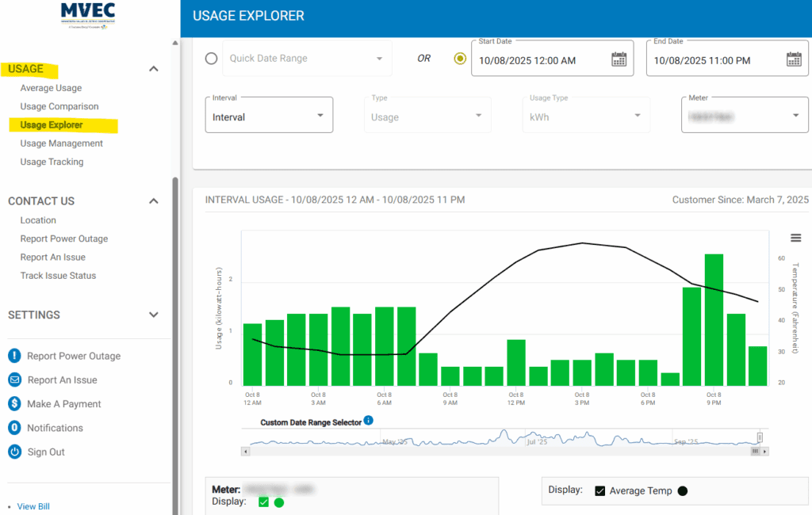Screen dimensions: 812x515
Task: Collapse the USAGE section chevron
Action: pyautogui.click(x=153, y=69)
